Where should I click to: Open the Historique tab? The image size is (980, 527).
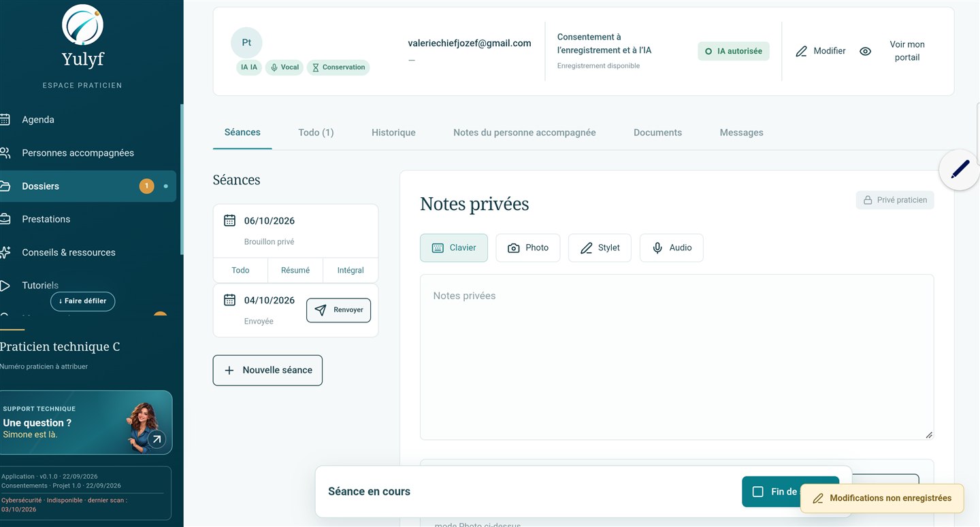[393, 133]
